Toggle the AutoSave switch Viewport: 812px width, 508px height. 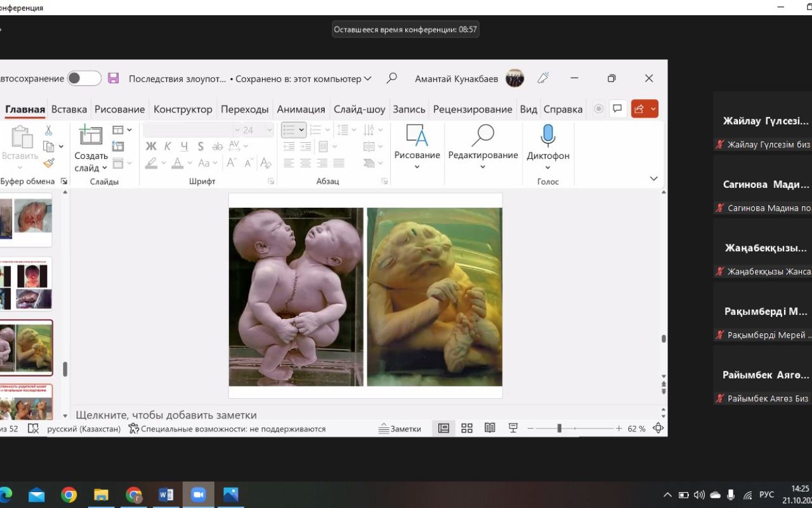click(84, 78)
